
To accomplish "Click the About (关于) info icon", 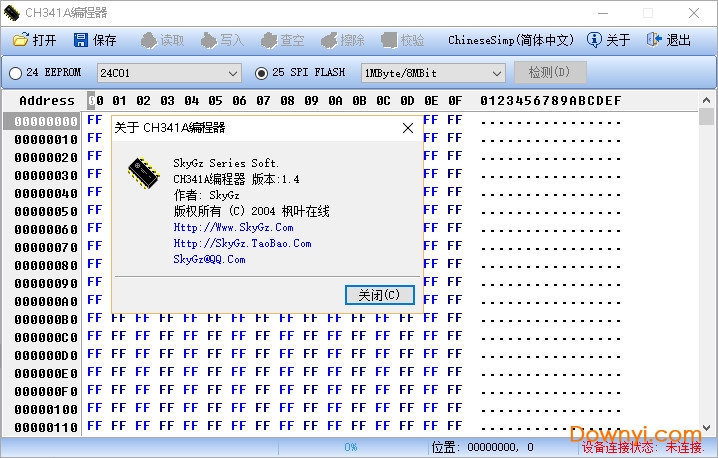I will click(x=594, y=40).
